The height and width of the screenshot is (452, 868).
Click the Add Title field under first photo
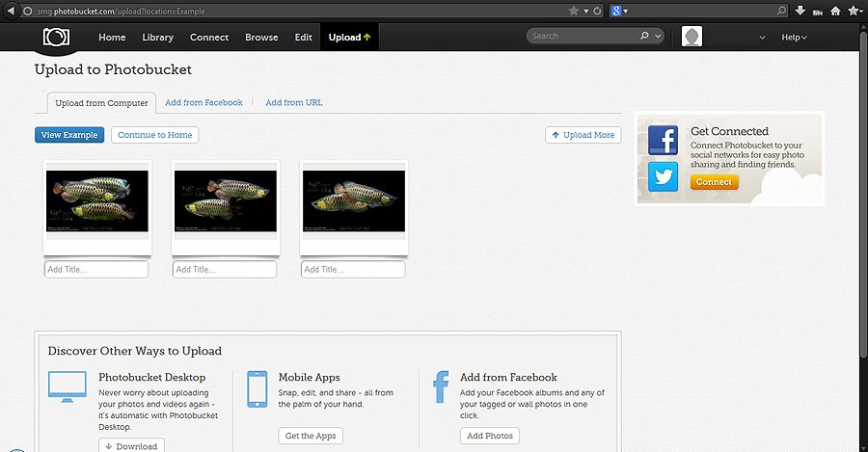96,270
